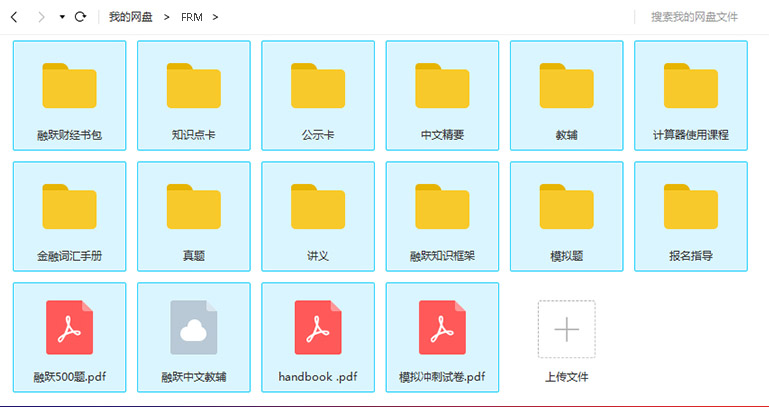Focus the 搜索我的网盘文件 search field
The image size is (769, 407).
(x=700, y=17)
